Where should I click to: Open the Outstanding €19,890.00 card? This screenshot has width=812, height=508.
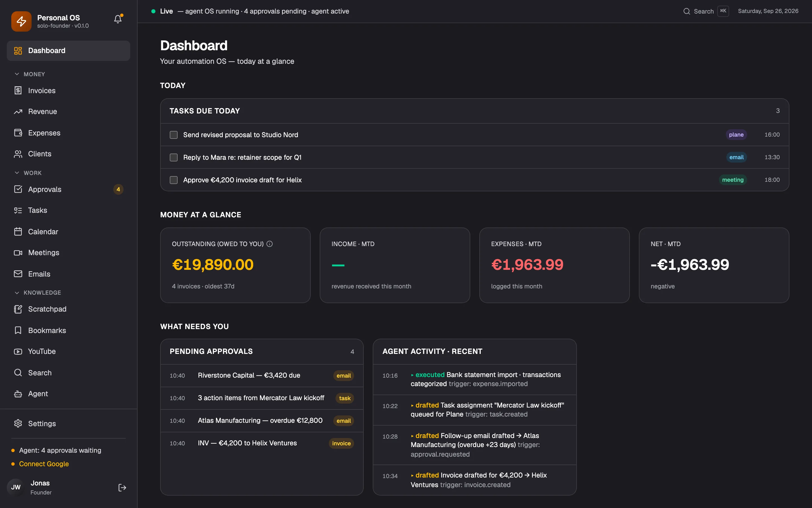point(235,265)
